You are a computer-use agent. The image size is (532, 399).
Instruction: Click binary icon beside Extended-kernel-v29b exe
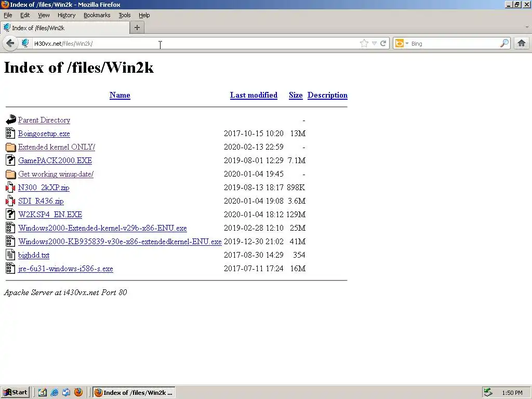click(10, 228)
